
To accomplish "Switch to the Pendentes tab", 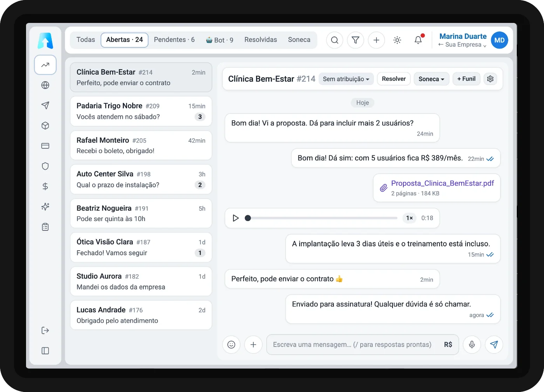I will [x=174, y=40].
